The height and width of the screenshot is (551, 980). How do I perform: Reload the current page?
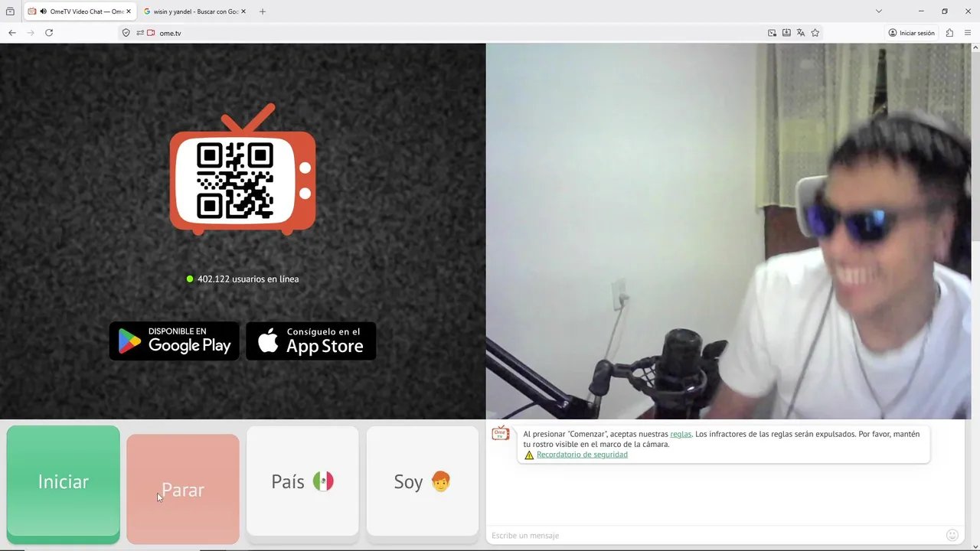point(49,33)
